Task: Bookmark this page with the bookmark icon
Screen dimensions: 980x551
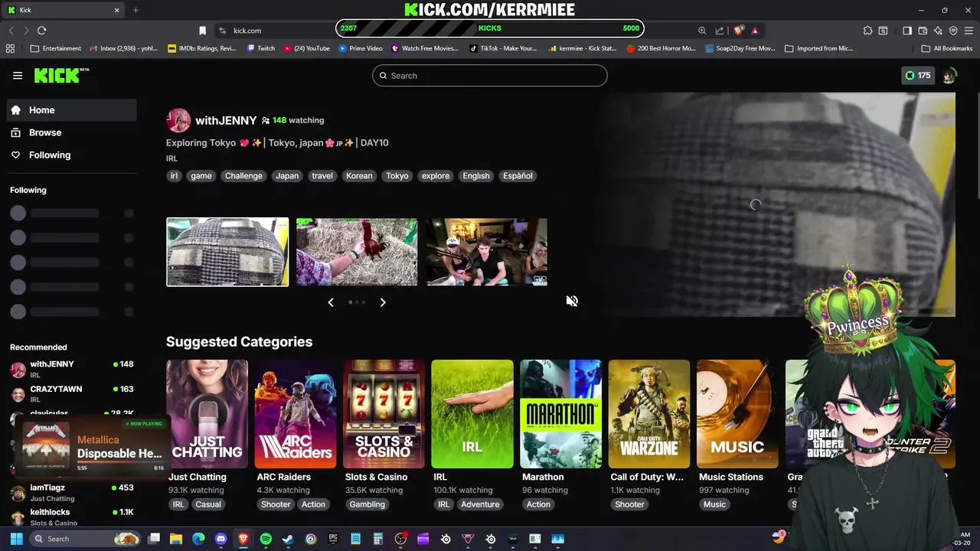Action: pyautogui.click(x=202, y=31)
